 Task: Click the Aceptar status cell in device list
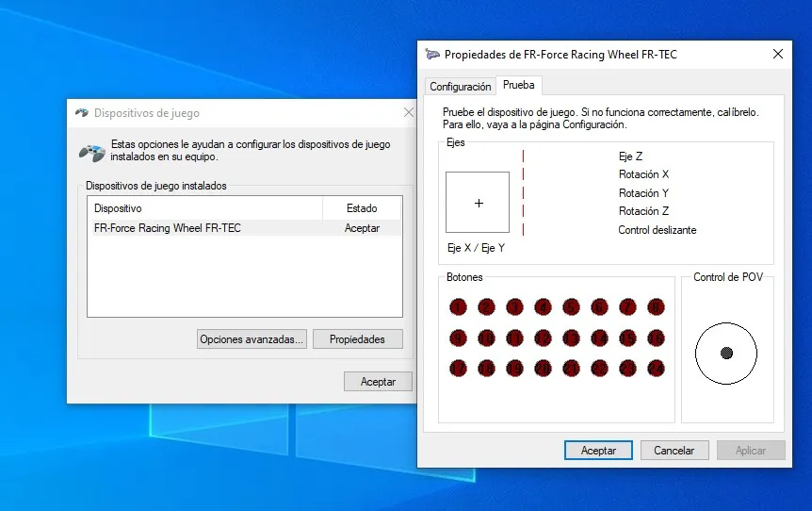[362, 228]
